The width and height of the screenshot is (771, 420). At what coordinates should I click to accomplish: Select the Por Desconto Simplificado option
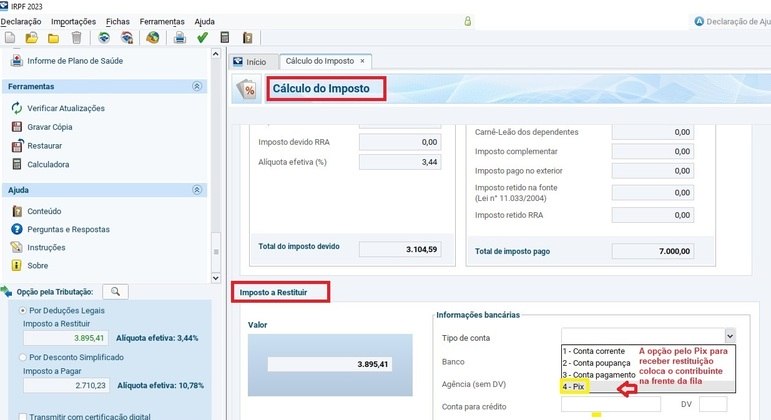point(23,358)
